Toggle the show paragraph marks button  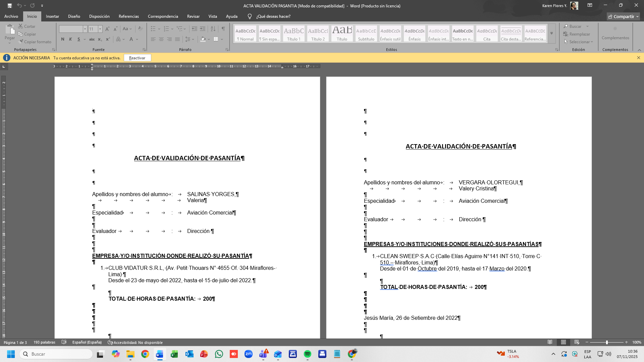coord(223,29)
